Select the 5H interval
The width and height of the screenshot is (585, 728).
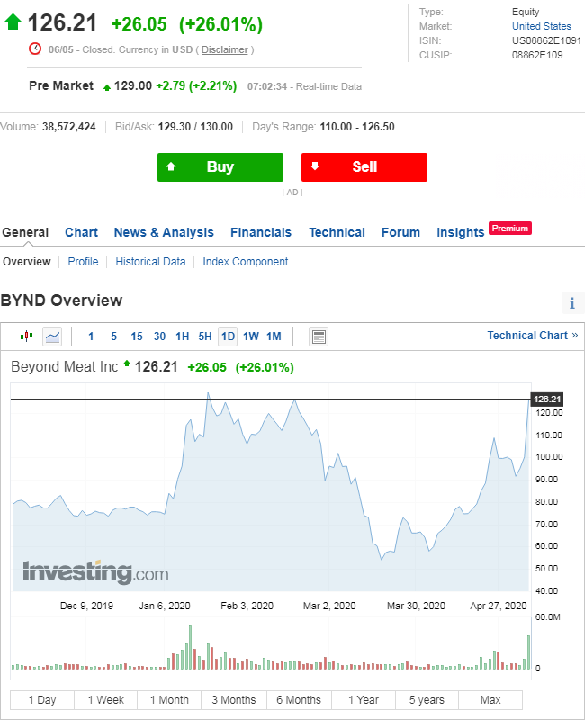point(205,337)
